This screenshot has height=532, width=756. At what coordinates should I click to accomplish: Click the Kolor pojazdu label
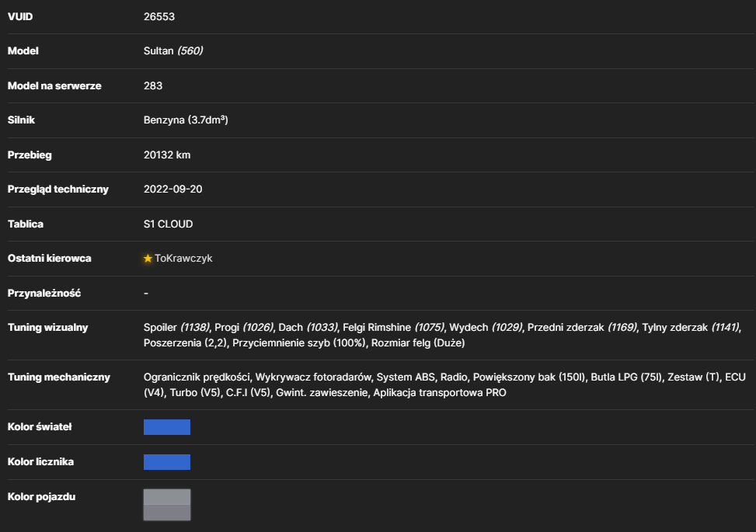(41, 496)
